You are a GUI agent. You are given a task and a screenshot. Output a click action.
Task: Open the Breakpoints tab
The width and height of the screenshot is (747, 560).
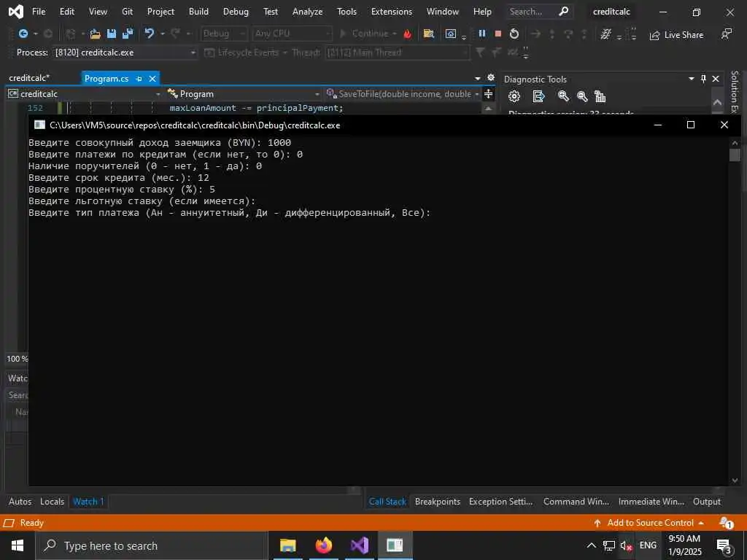coord(438,502)
